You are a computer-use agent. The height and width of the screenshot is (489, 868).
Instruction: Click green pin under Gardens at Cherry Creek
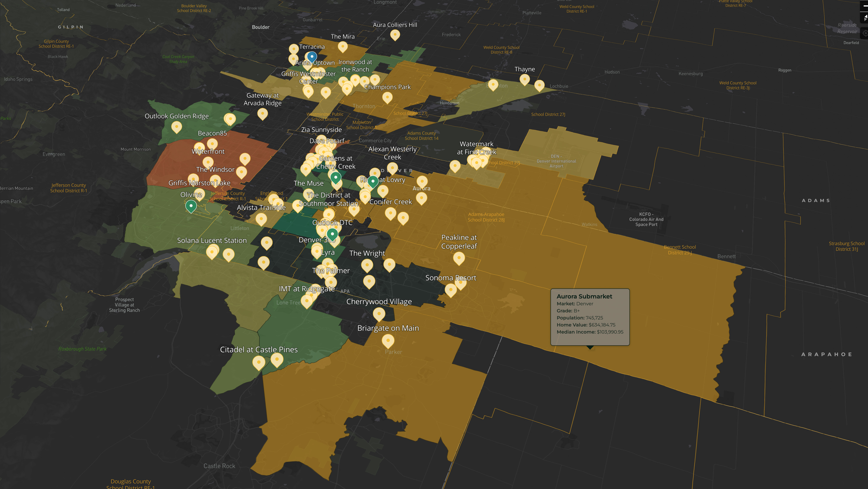[336, 177]
